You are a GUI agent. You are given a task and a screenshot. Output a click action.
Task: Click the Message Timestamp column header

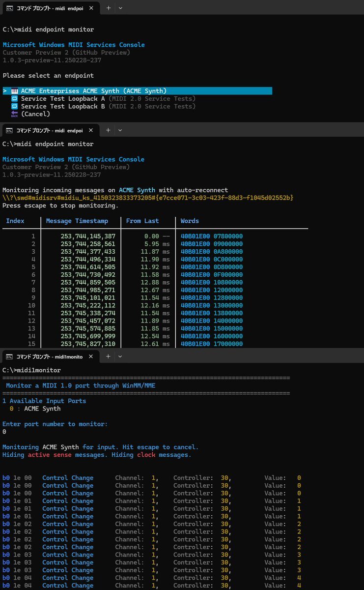click(77, 221)
